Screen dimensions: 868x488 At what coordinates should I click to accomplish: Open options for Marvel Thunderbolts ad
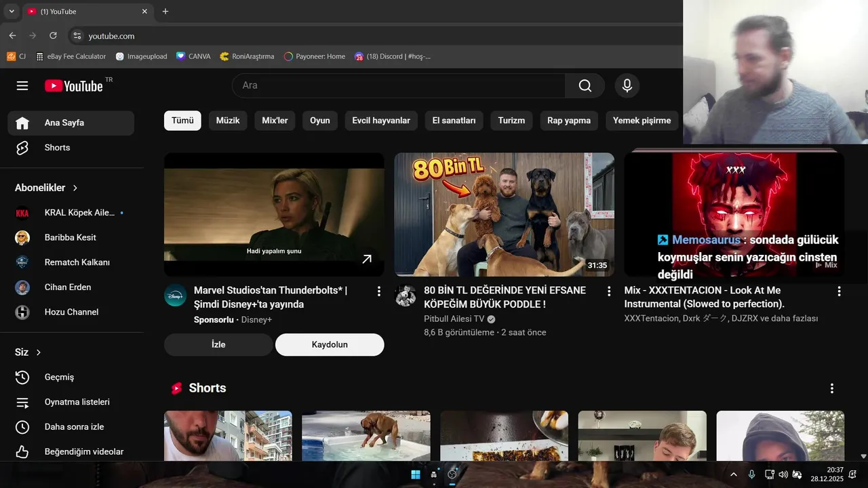[x=378, y=291]
